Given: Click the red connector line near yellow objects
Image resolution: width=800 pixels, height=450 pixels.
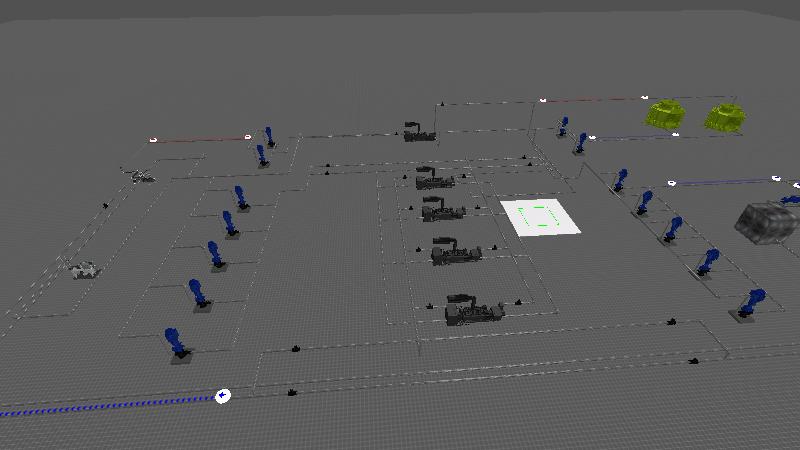Looking at the screenshot, I should 590,100.
